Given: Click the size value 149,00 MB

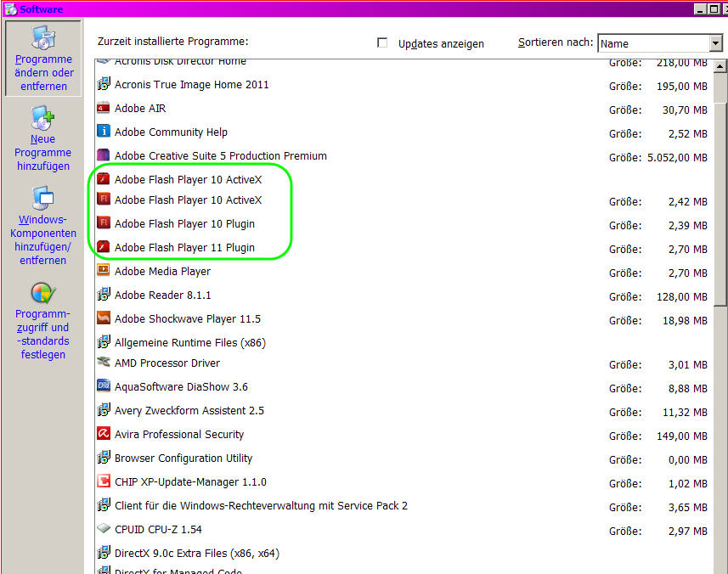Looking at the screenshot, I should (681, 436).
